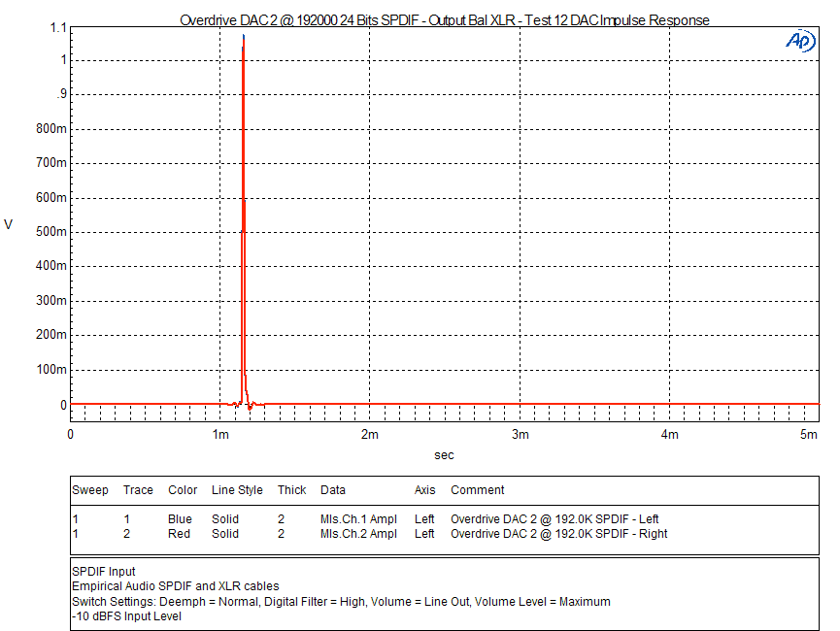Select the '4m' label on the time axis
Image resolution: width=840 pixels, height=631 pixels.
tap(670, 434)
